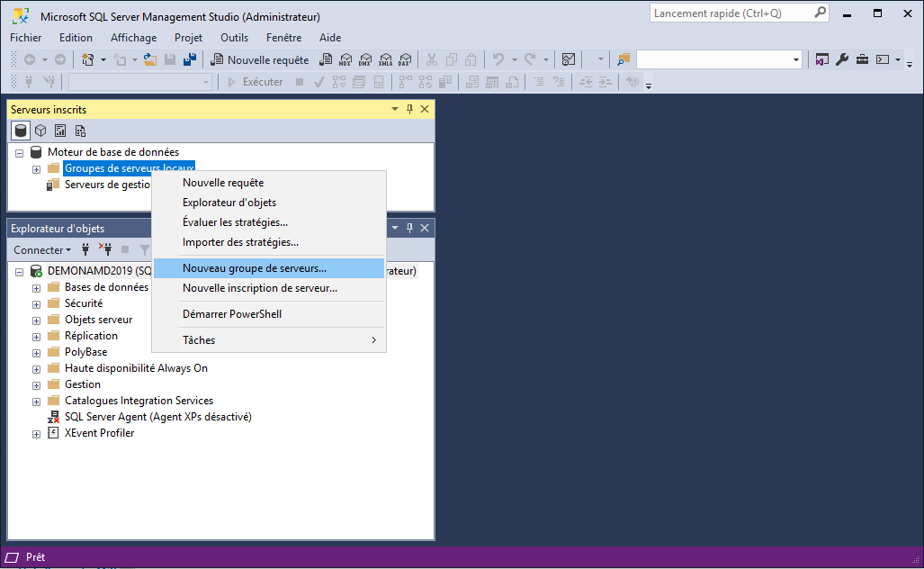Click the Open File folder icon
The image size is (924, 569).
(149, 59)
